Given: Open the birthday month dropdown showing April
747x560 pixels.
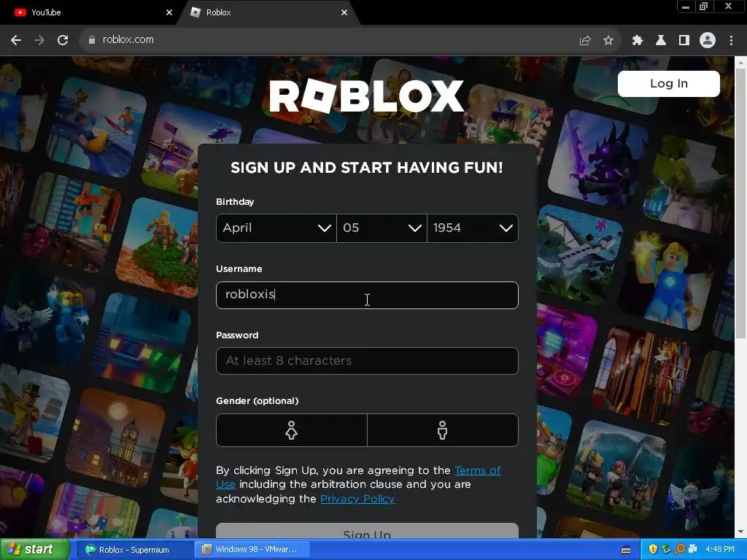Looking at the screenshot, I should [x=276, y=228].
